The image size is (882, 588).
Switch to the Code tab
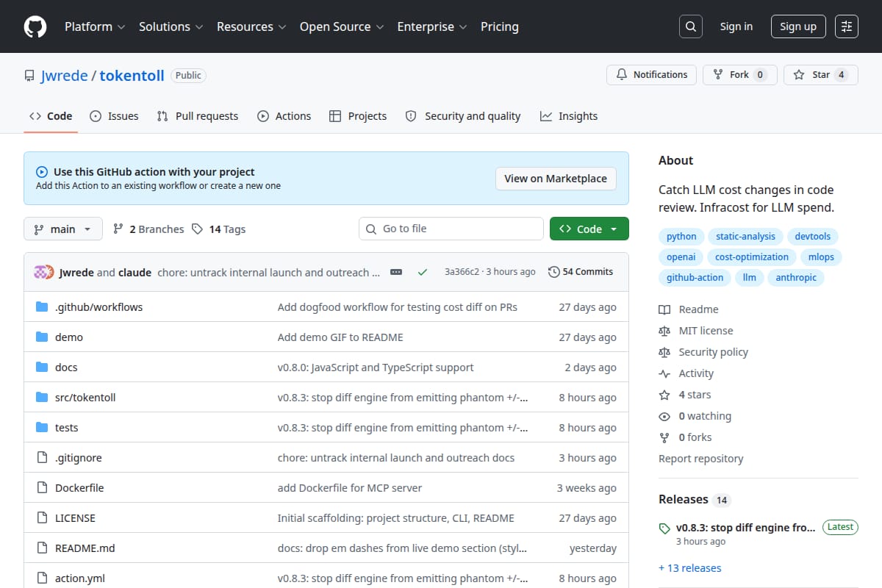point(51,116)
